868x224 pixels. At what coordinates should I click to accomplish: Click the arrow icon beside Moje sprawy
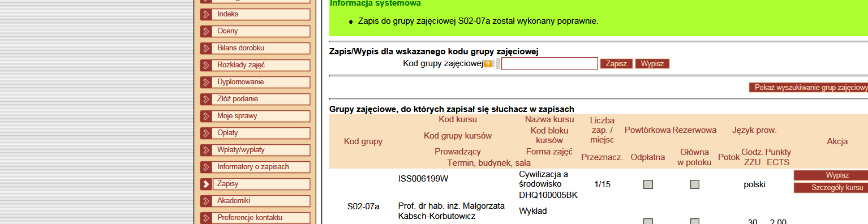(x=206, y=116)
